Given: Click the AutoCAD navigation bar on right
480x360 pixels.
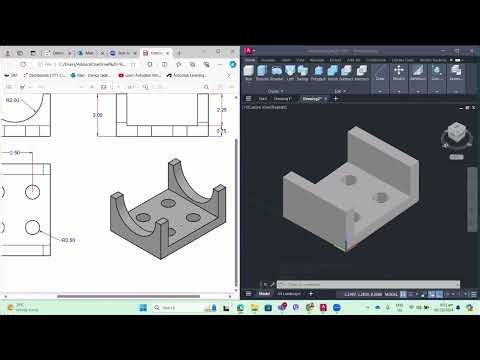Looking at the screenshot, I should tap(472, 199).
